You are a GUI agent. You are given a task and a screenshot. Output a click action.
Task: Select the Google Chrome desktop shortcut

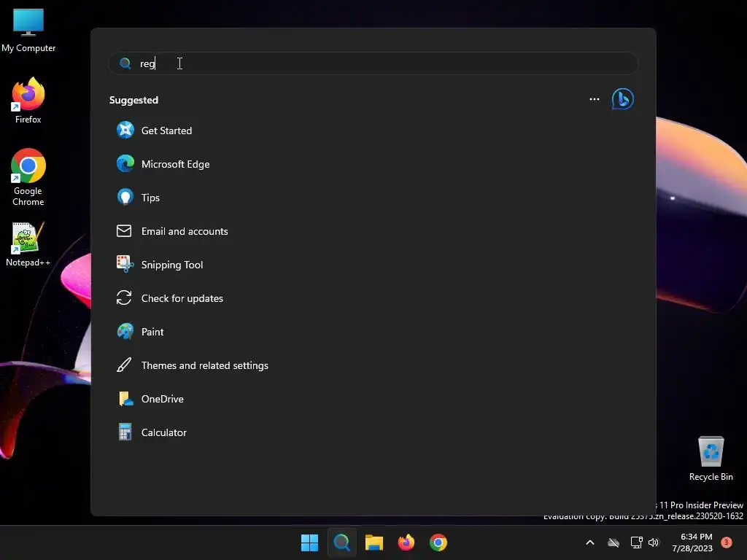pyautogui.click(x=28, y=177)
